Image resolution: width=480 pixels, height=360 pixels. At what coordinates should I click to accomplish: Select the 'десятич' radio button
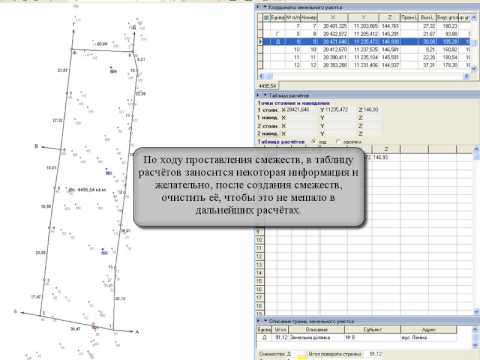tap(338, 142)
